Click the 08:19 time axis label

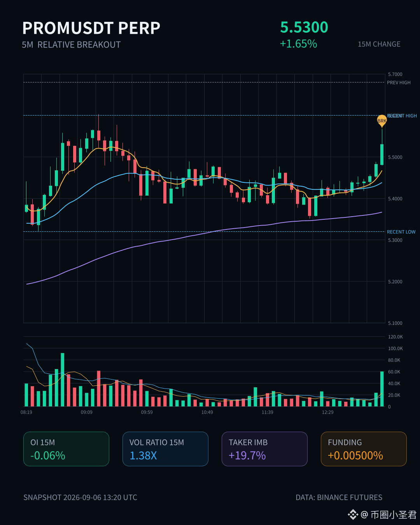(x=26, y=412)
